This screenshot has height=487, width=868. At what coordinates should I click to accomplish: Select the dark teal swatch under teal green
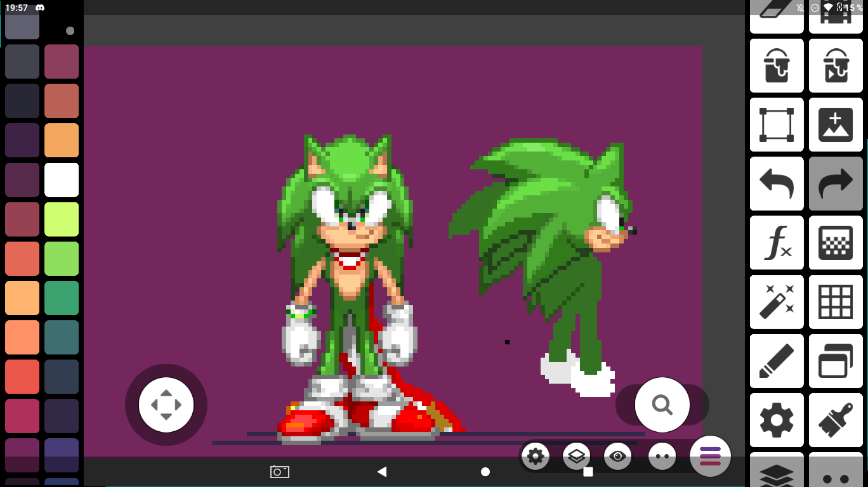pos(62,337)
